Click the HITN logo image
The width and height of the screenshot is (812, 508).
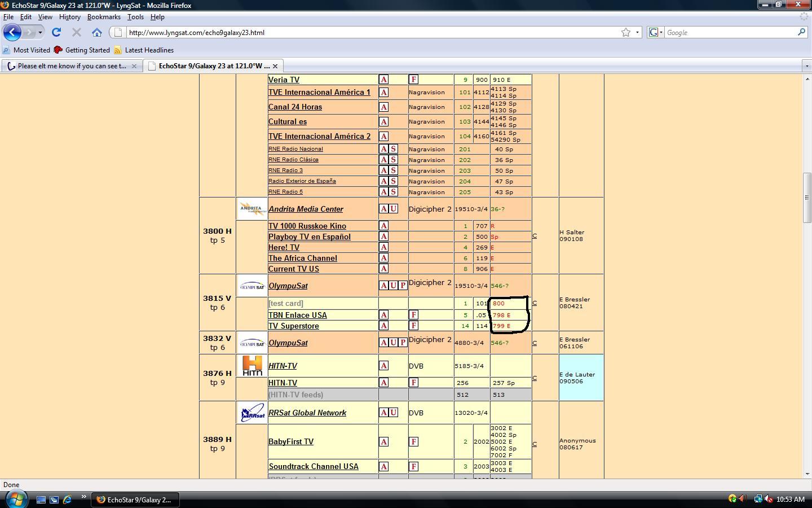point(251,366)
